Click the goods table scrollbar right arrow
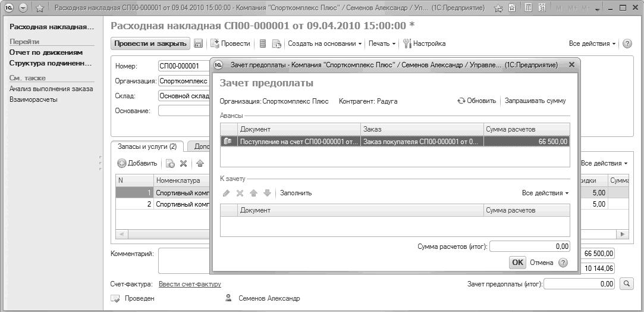The height and width of the screenshot is (312, 644). 623,235
